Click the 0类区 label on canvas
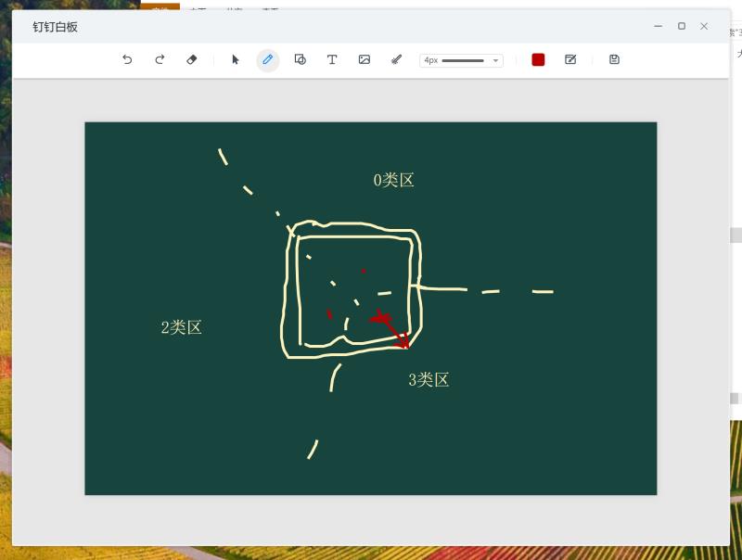Screen dimensions: 742x560 tap(393, 180)
